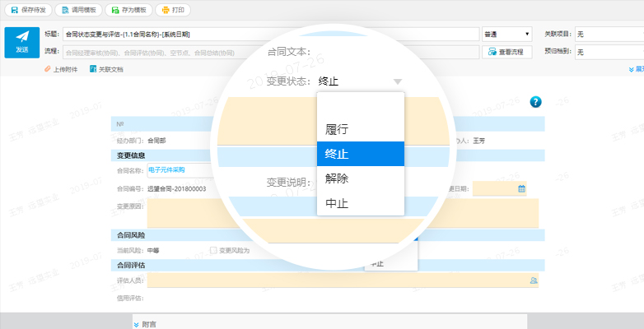This screenshot has height=329, width=644.
Task: Click the evaluator person picker icon
Action: click(x=533, y=280)
